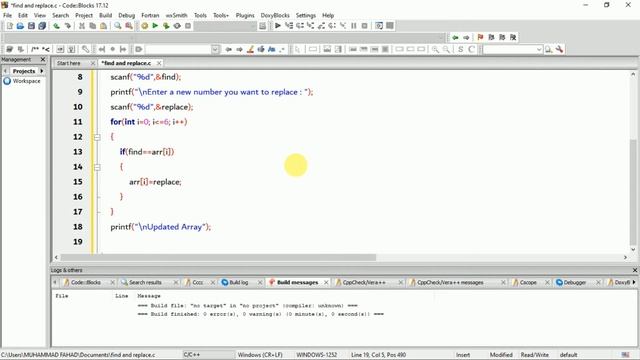Viewport: 640px width, 360px height.
Task: Click the Zoom in magnifier icon
Action: (x=436, y=49)
